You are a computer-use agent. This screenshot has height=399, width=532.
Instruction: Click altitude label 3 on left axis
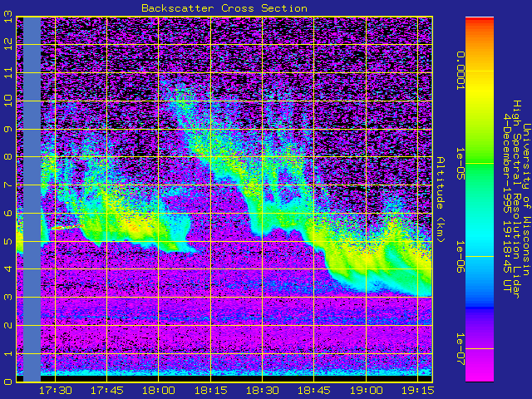click(x=8, y=298)
